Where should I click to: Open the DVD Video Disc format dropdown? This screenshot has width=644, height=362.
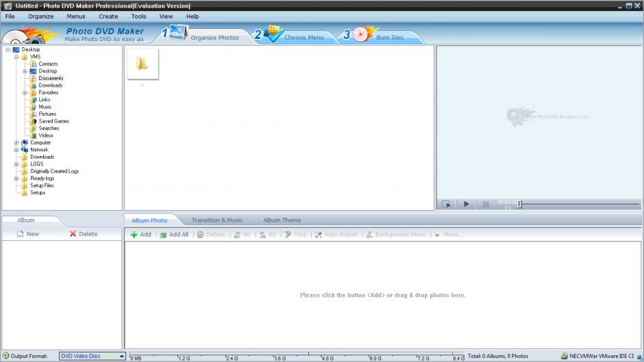coord(92,357)
